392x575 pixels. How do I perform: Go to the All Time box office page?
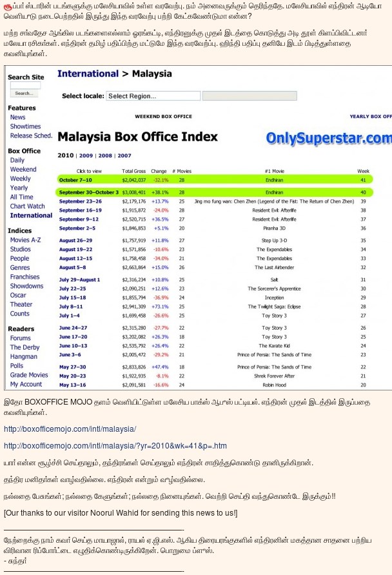[x=21, y=197]
